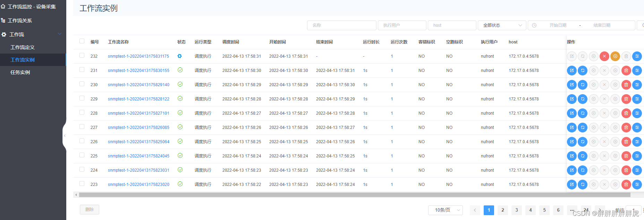Edit instance 231 with the pencil icon
The width and height of the screenshot is (644, 220).
click(572, 71)
